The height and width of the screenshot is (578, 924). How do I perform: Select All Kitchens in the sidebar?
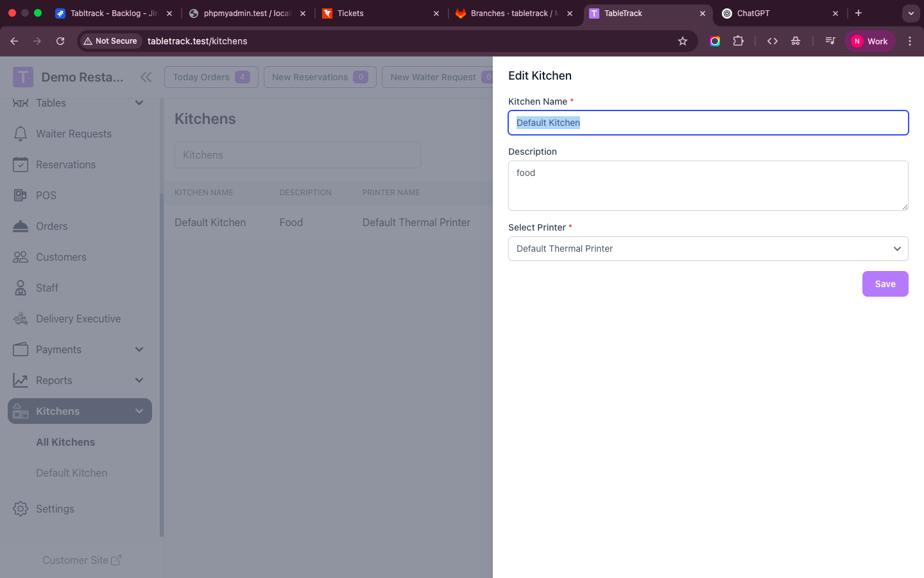[x=65, y=442]
